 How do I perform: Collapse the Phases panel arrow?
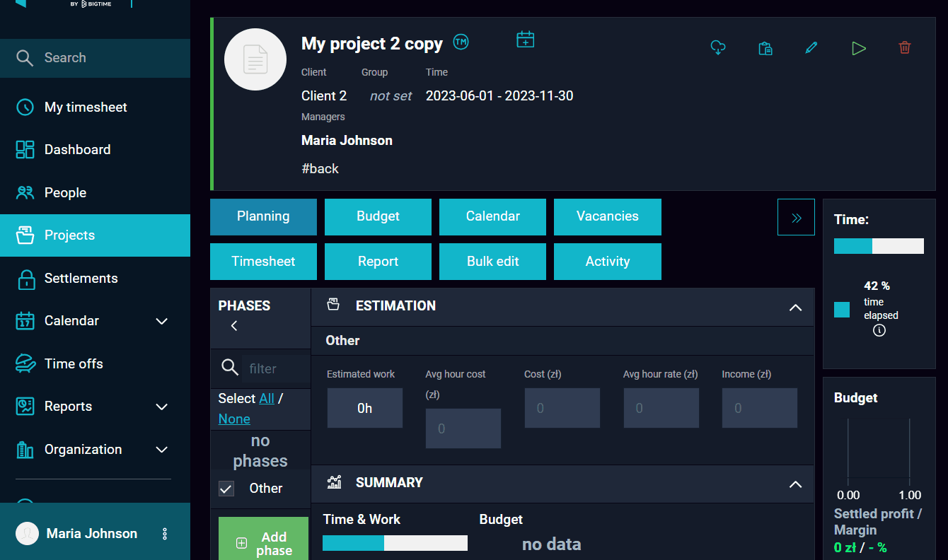coord(234,326)
